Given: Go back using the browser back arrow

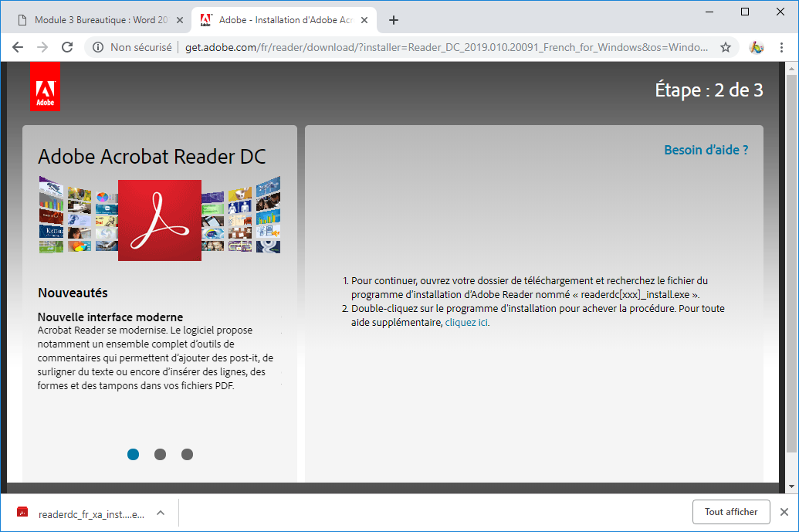Looking at the screenshot, I should tap(18, 47).
